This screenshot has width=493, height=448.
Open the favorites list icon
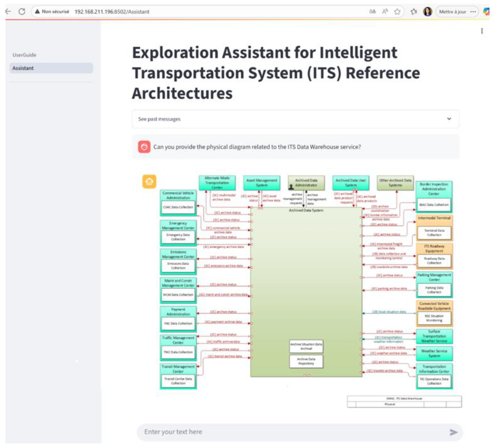[x=414, y=12]
